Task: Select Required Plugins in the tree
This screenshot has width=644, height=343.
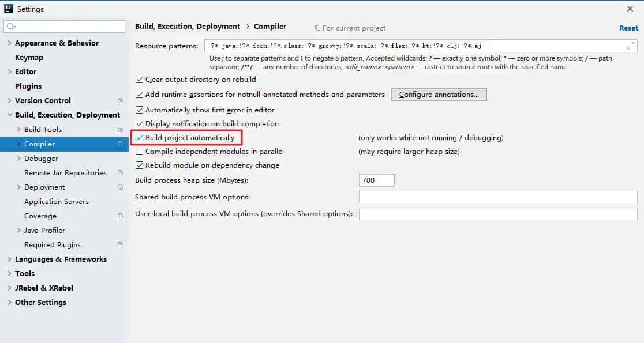Action: [52, 244]
